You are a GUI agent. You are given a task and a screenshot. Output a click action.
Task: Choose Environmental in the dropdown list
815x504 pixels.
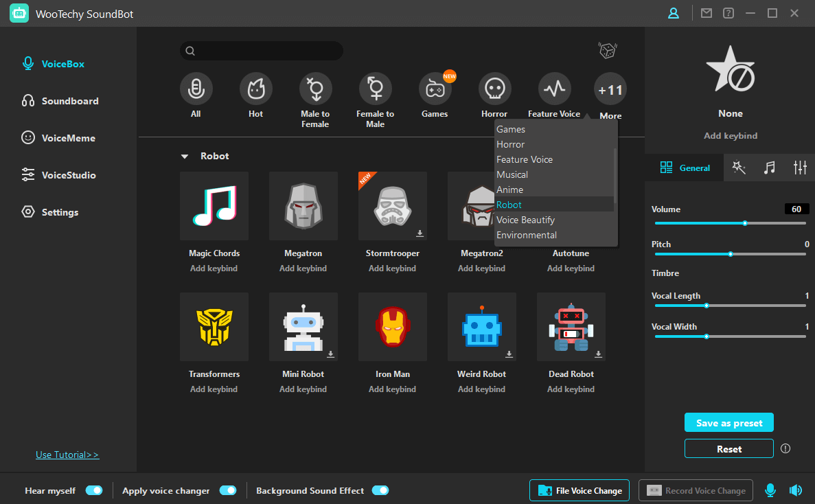pos(554,235)
